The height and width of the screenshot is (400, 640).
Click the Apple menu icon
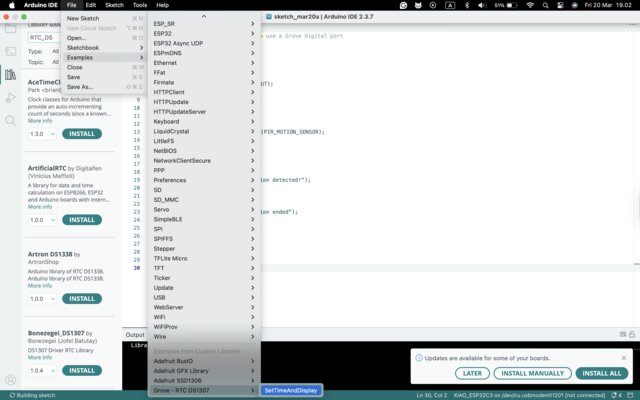(x=11, y=5)
